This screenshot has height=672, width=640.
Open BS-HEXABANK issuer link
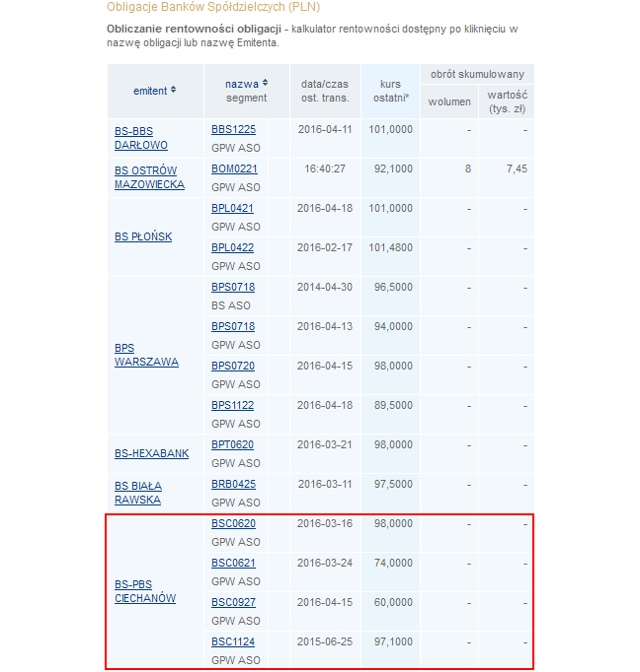[x=151, y=453]
